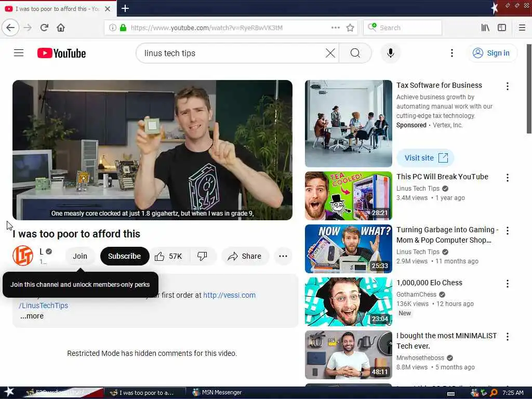Open Mrwhosetheboss channel name
Viewport: 532px width, 399px height.
tap(420, 358)
